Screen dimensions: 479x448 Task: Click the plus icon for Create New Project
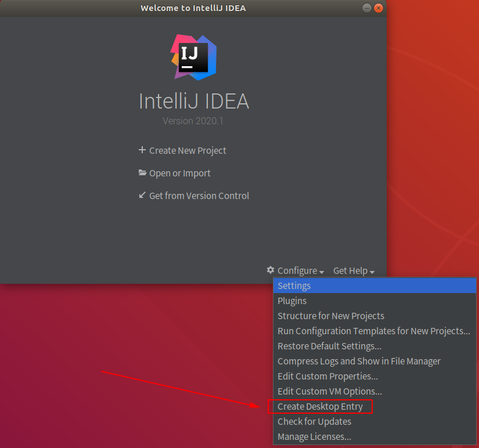click(x=142, y=150)
